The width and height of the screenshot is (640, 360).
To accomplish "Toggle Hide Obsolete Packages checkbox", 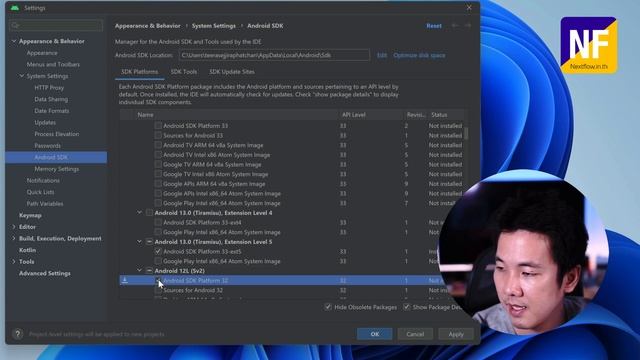I will [x=328, y=307].
